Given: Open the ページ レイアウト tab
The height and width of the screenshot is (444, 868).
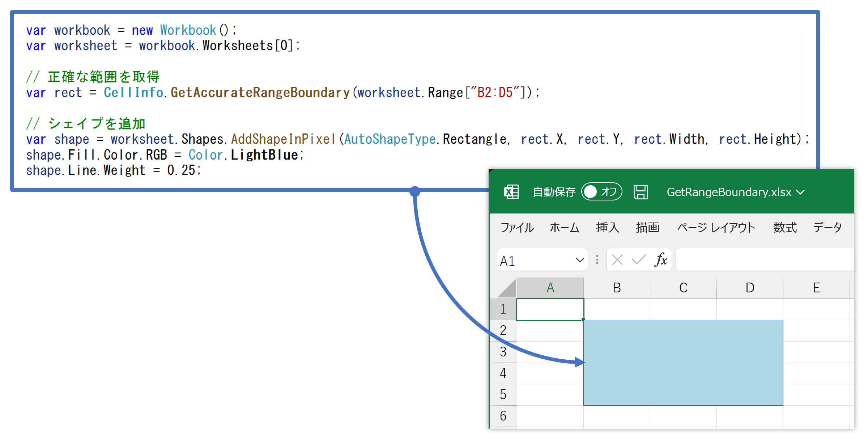Looking at the screenshot, I should point(716,228).
